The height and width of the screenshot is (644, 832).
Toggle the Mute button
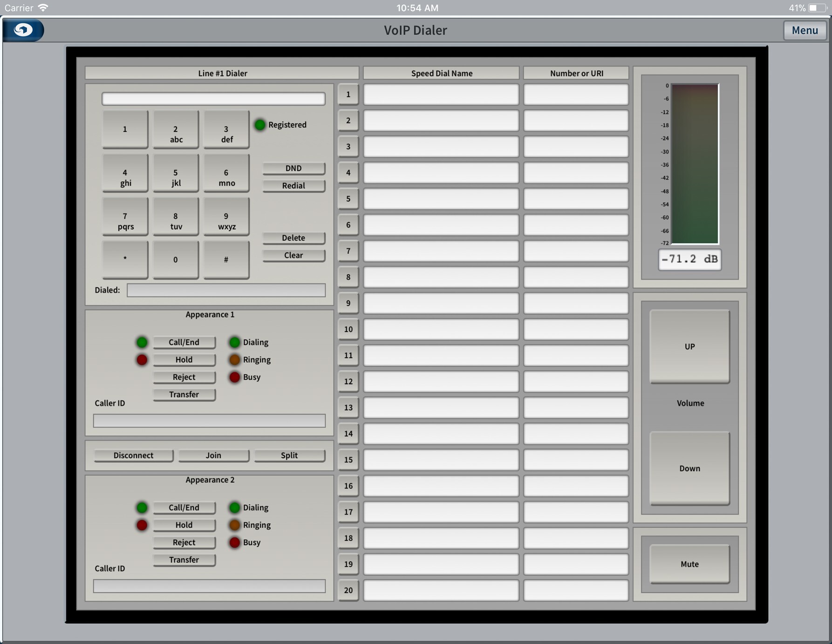pos(689,564)
